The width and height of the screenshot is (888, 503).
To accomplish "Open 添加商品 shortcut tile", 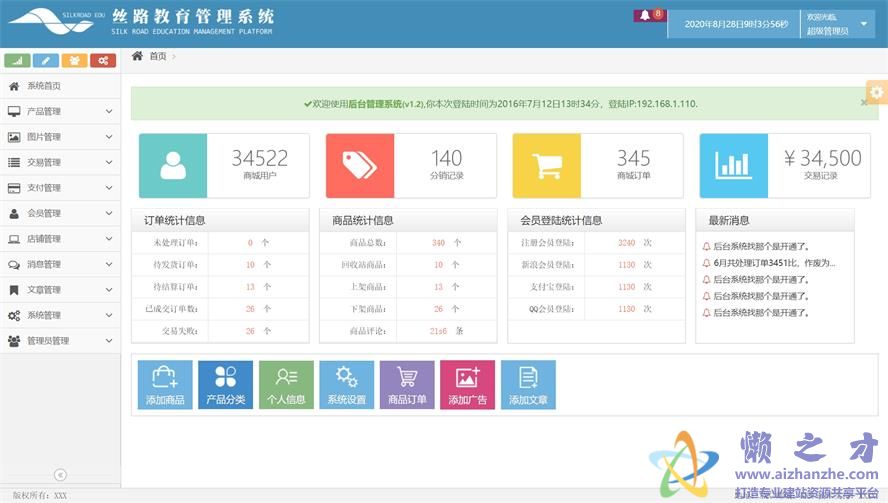I will coord(165,385).
